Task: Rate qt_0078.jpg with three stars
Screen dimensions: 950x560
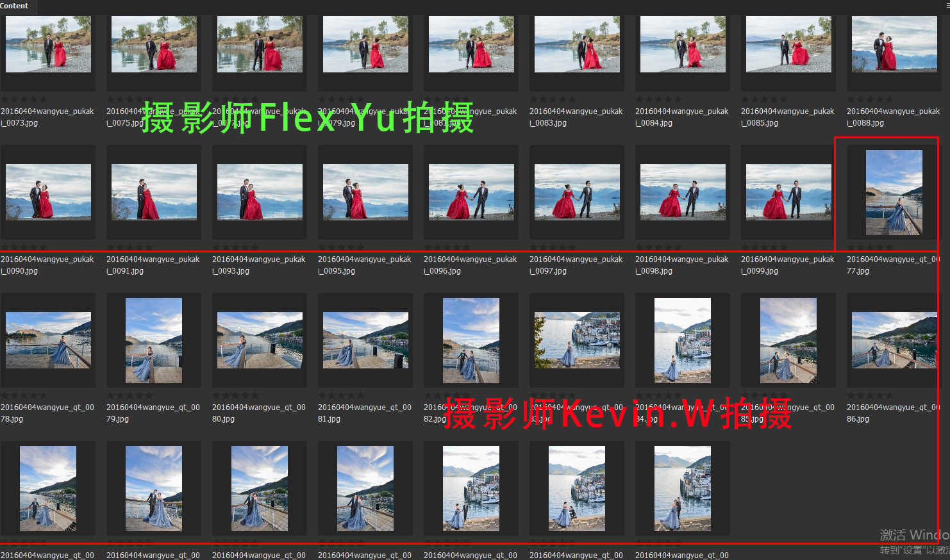Action: pyautogui.click(x=24, y=395)
